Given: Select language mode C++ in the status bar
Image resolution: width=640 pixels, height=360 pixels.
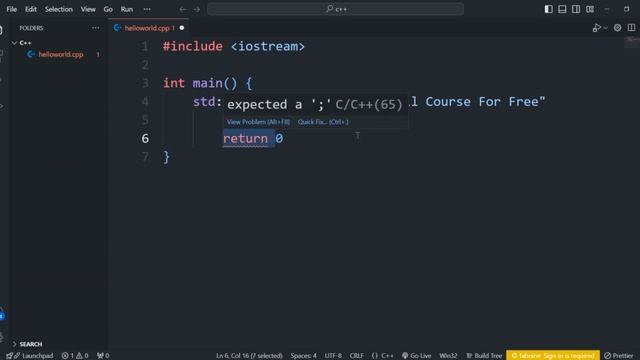Looking at the screenshot, I should [x=382, y=356].
